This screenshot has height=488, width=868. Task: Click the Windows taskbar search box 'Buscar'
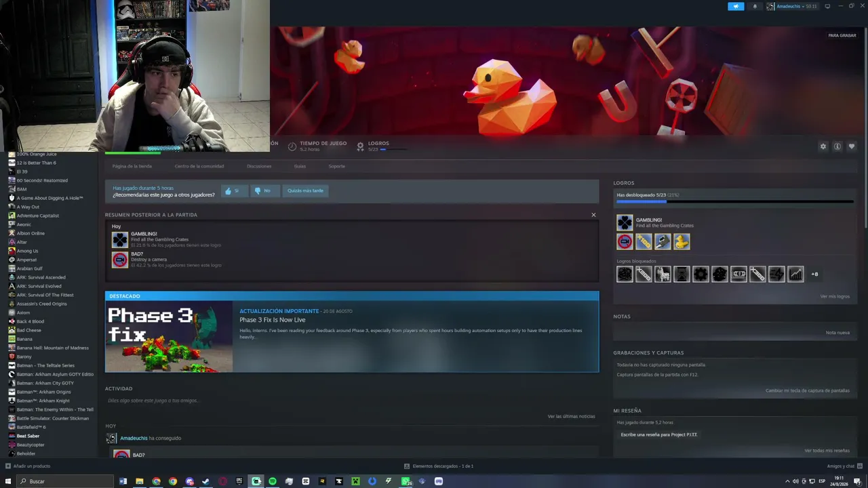65,481
